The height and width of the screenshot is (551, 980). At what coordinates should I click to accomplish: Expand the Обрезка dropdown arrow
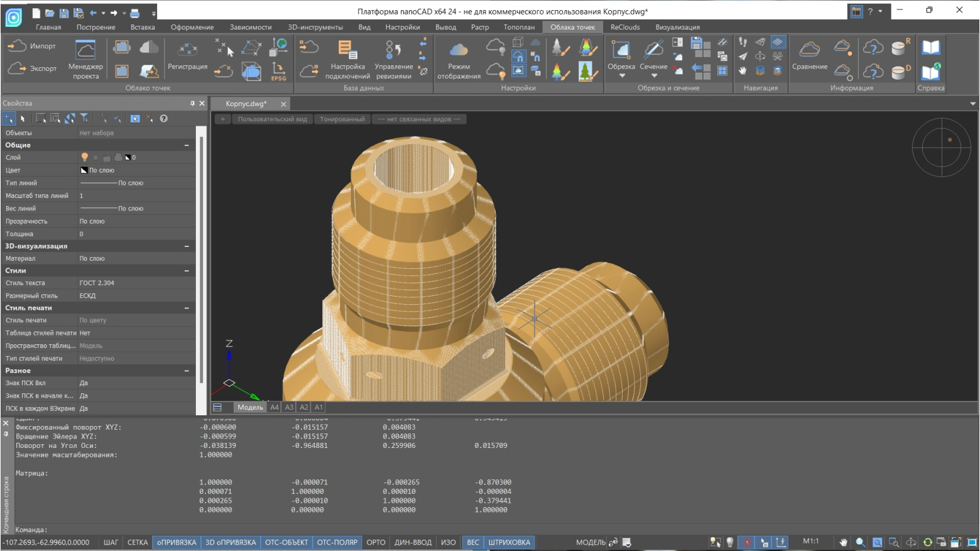point(621,76)
